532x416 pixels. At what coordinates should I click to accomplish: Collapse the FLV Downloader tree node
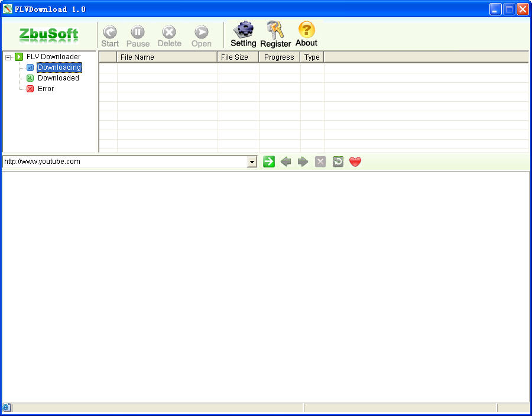pos(8,57)
